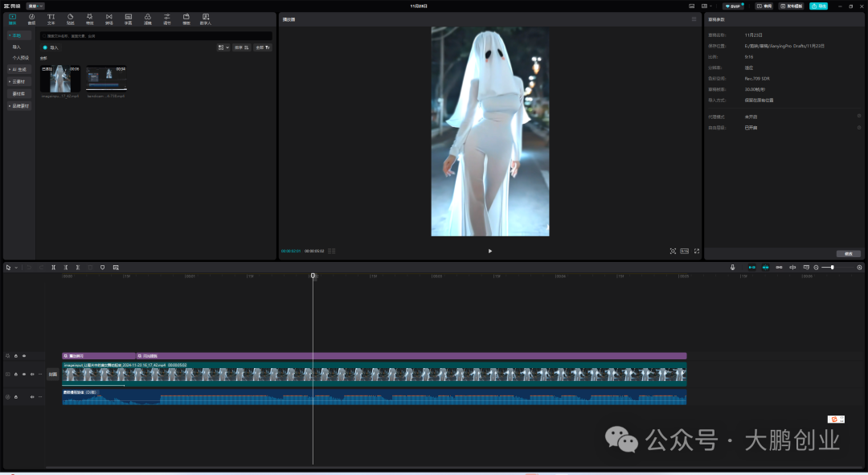Switch to the Audio (音频) tab
This screenshot has height=475, width=868.
[31, 18]
